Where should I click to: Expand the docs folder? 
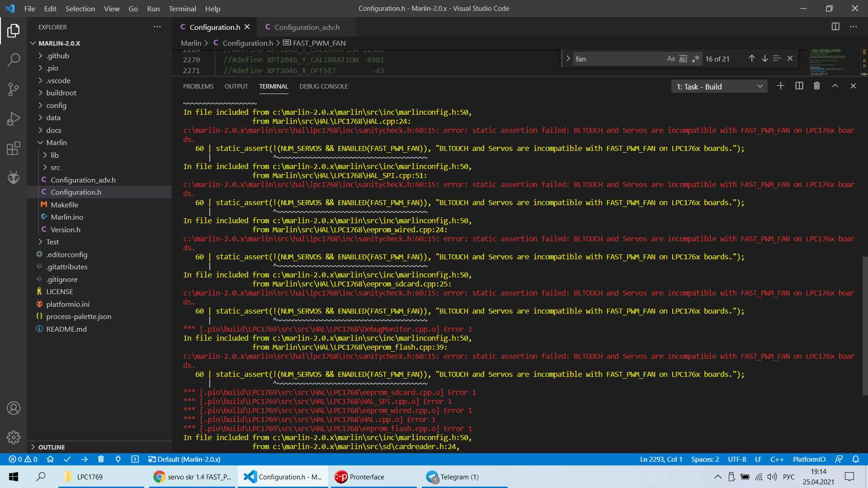pyautogui.click(x=99, y=130)
